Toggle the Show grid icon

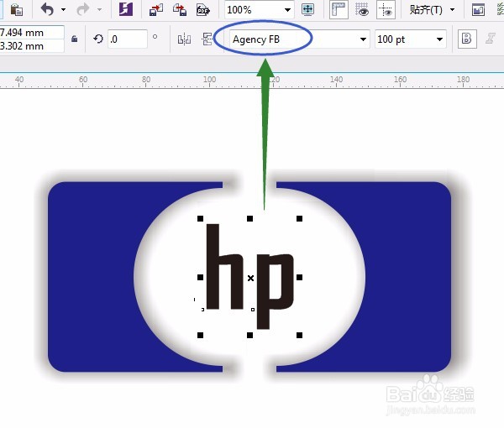pyautogui.click(x=362, y=9)
